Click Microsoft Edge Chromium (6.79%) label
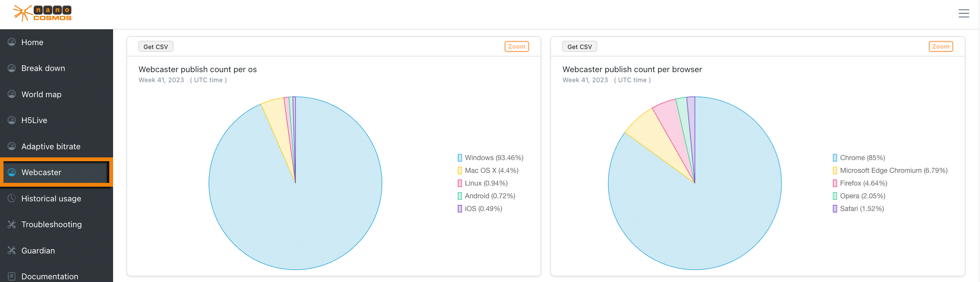Screen dimensions: 980x282 [894, 171]
